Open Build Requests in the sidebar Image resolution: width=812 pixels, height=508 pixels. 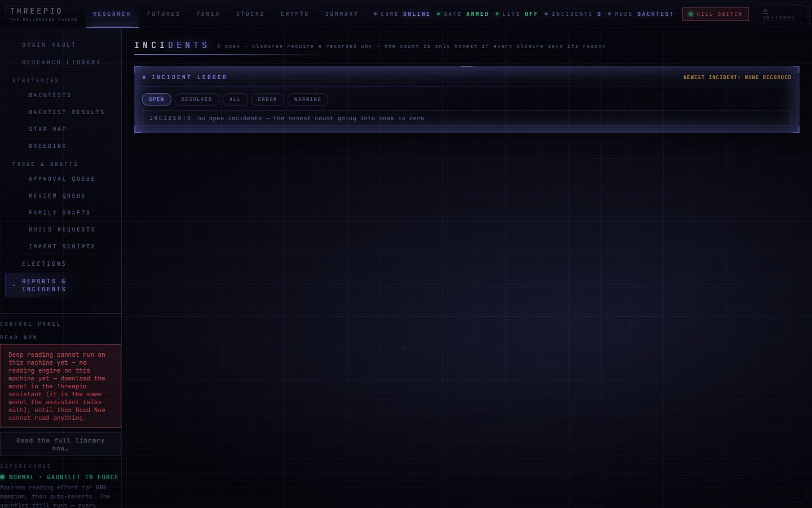62,229
